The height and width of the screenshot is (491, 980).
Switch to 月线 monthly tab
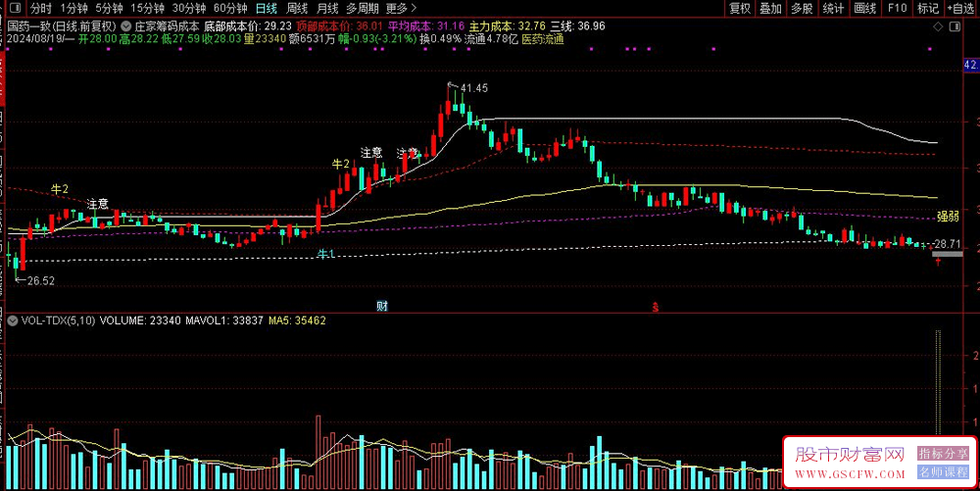(x=327, y=8)
